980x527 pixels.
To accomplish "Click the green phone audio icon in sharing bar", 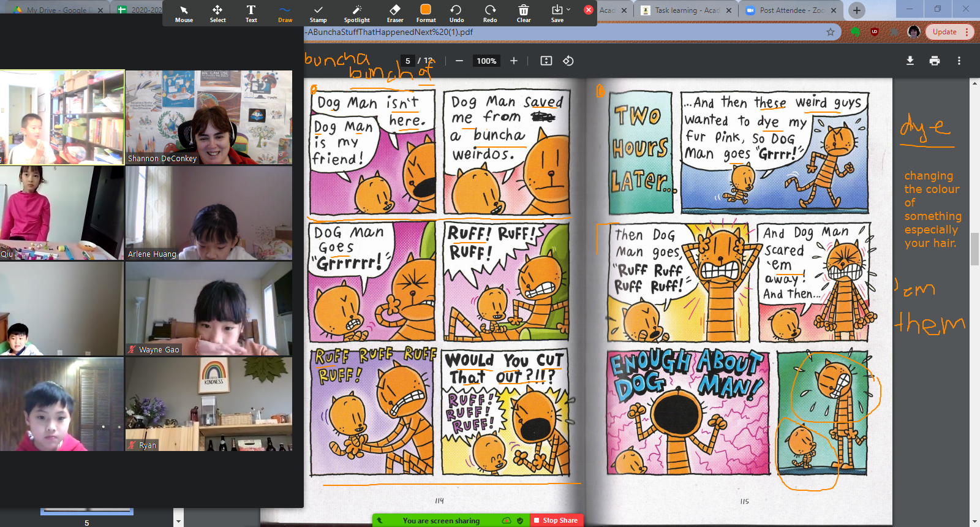I will tap(380, 521).
